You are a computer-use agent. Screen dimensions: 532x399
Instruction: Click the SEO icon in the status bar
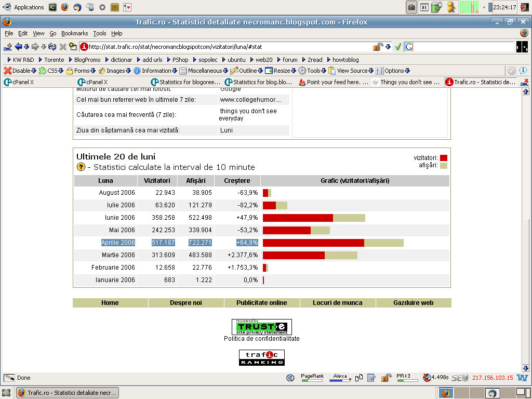tap(460, 378)
